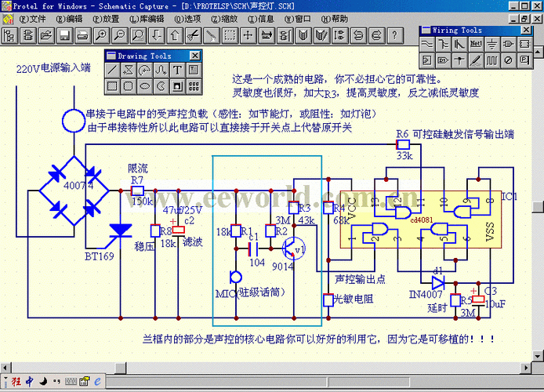Viewport: 544px width, 392px height.
Task: Select the line tool in Drawing Tools
Action: [112, 70]
